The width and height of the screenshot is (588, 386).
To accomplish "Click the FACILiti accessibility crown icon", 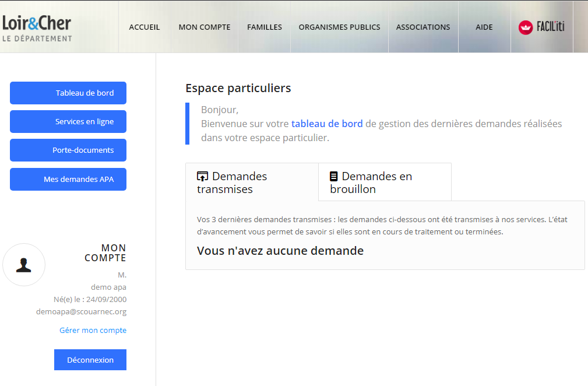I will [x=525, y=27].
